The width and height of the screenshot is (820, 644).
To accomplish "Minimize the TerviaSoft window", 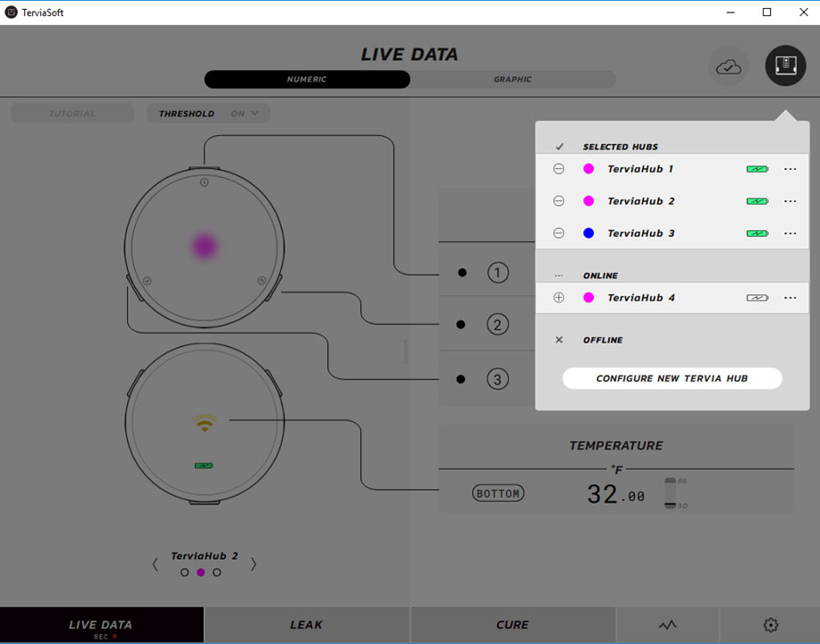I will point(731,12).
